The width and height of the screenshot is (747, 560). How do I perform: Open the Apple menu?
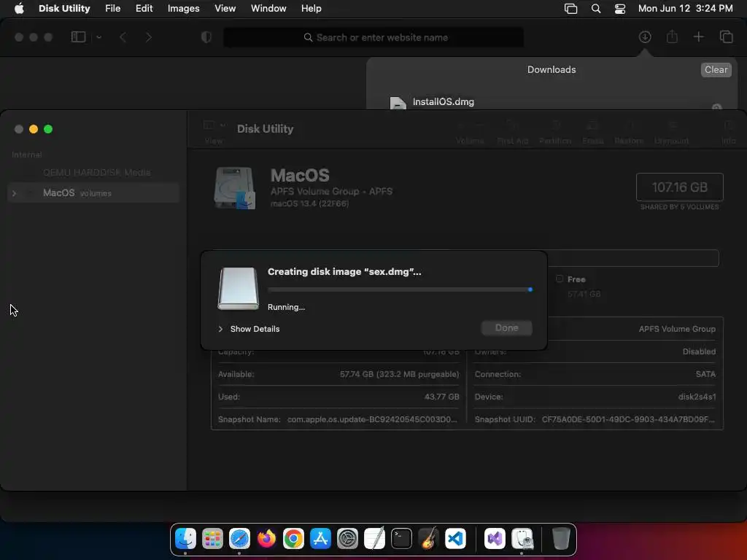coord(19,9)
